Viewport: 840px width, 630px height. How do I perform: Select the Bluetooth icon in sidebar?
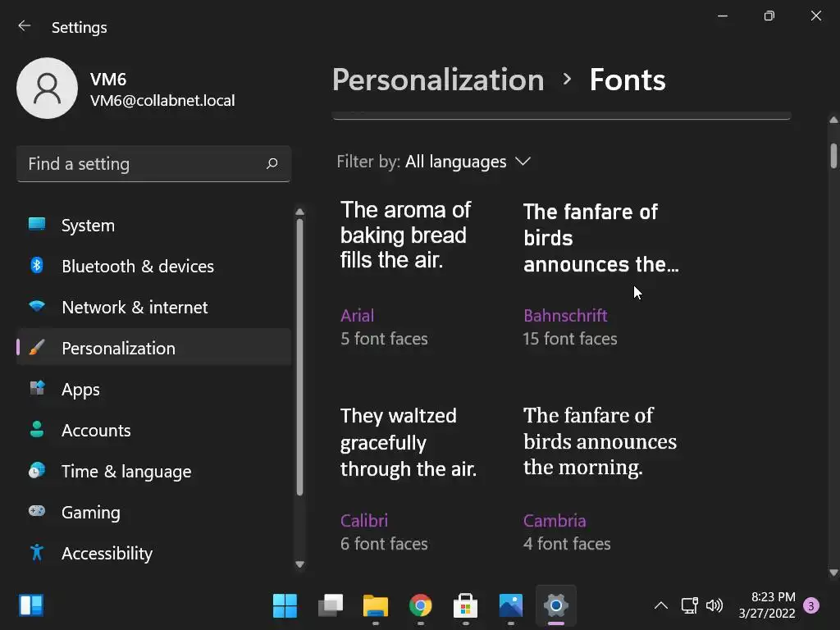(x=37, y=265)
